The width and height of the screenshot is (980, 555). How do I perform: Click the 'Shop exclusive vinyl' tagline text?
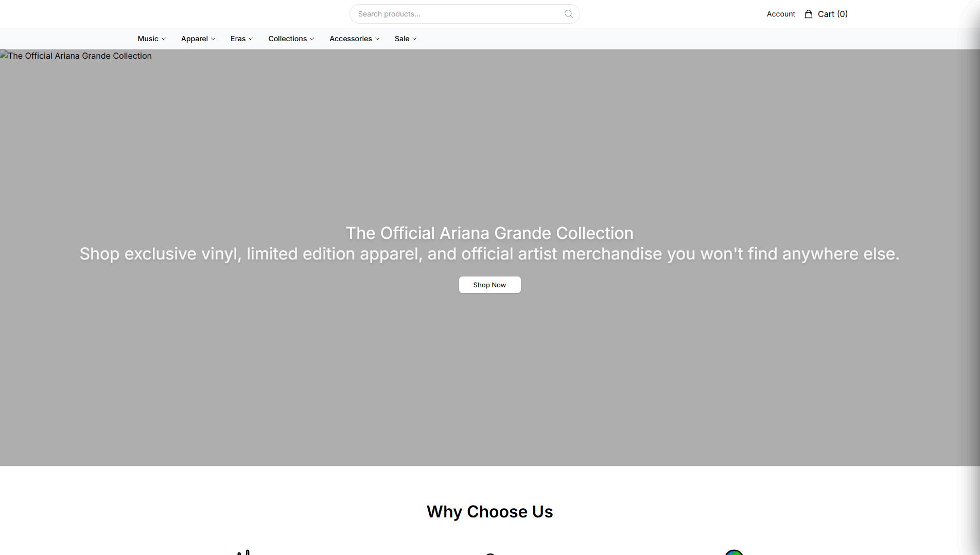489,253
